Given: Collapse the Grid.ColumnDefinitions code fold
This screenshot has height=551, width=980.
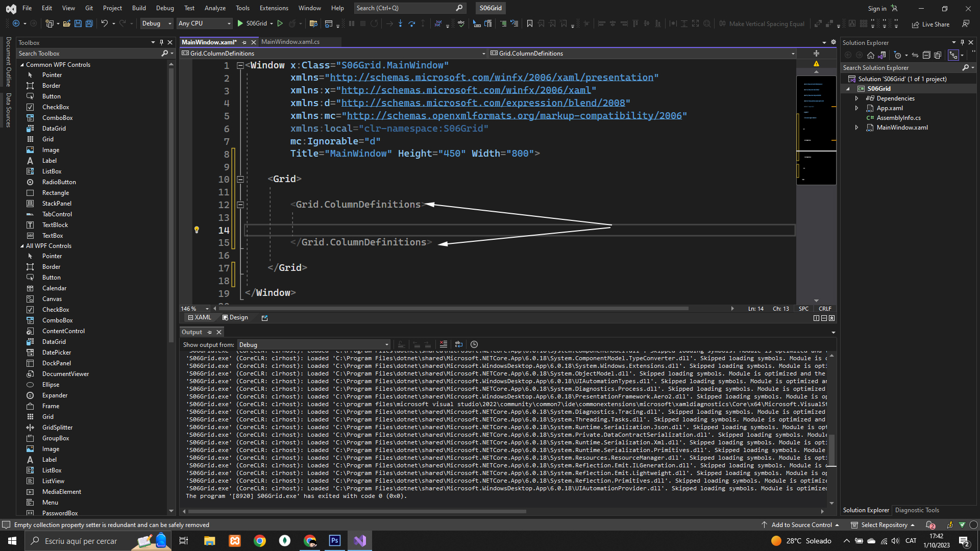Looking at the screenshot, I should [x=240, y=205].
